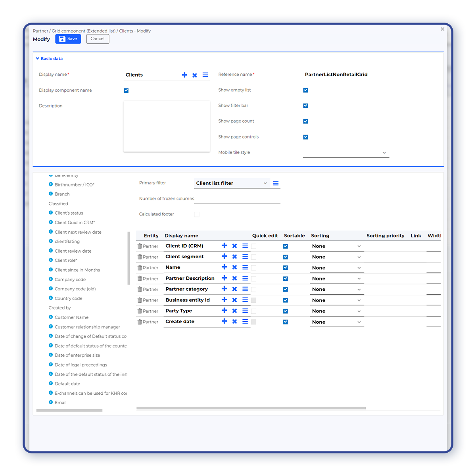Open the Primary filter dropdown
476x476 pixels.
click(x=232, y=183)
